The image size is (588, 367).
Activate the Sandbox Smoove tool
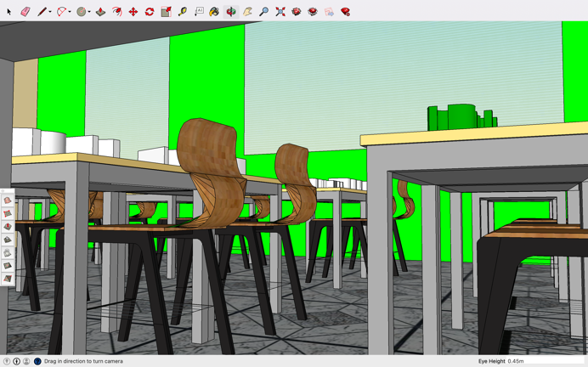(x=8, y=227)
